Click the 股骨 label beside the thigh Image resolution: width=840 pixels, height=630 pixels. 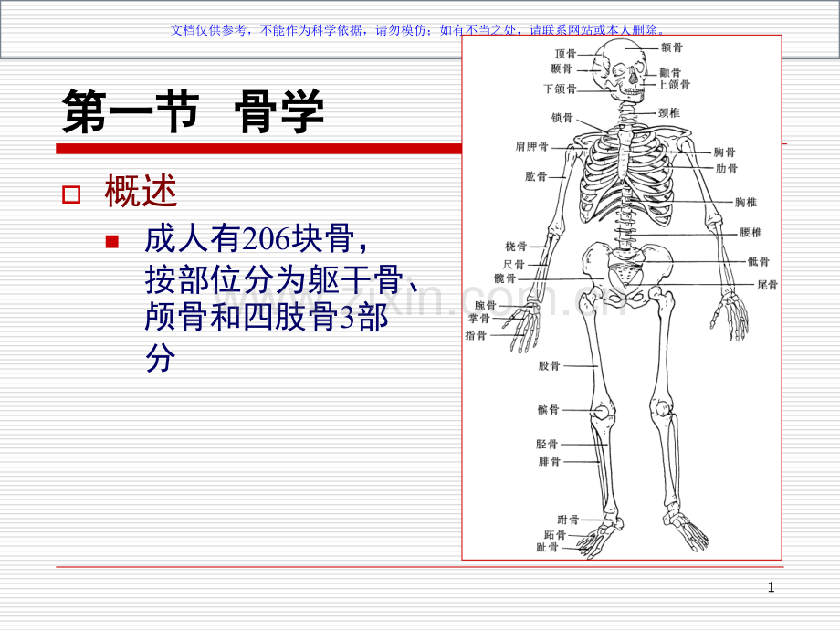pos(549,366)
